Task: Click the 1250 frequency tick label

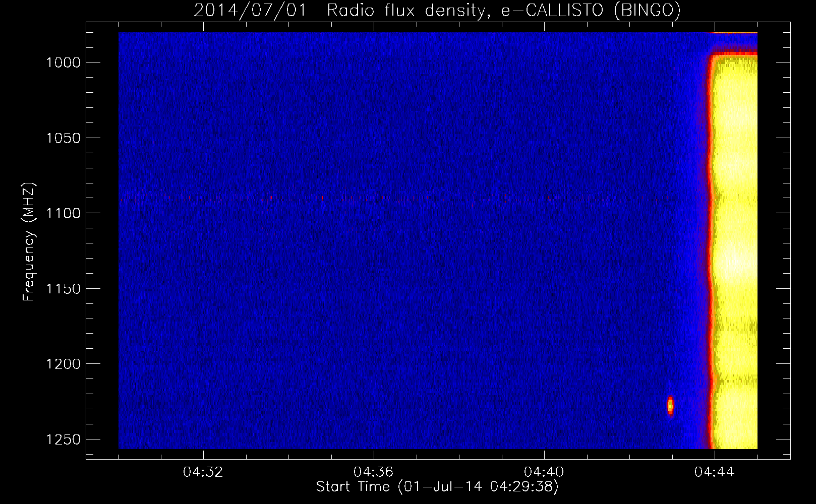Action: point(64,439)
